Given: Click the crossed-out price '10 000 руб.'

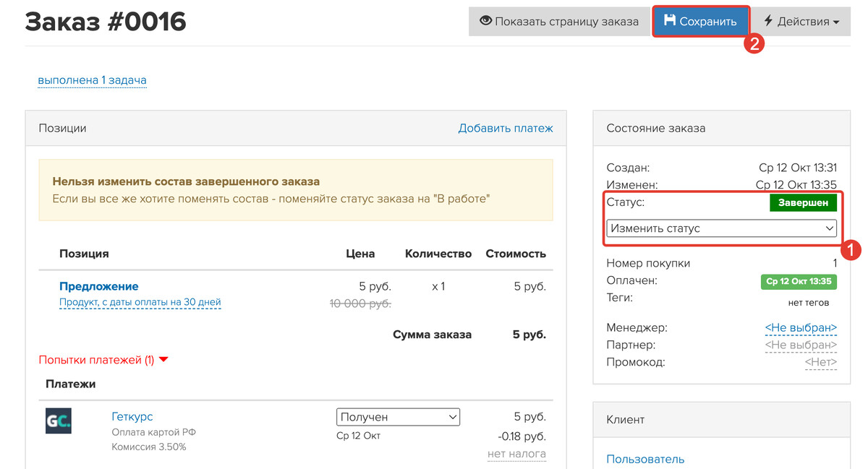Looking at the screenshot, I should click(x=360, y=304).
